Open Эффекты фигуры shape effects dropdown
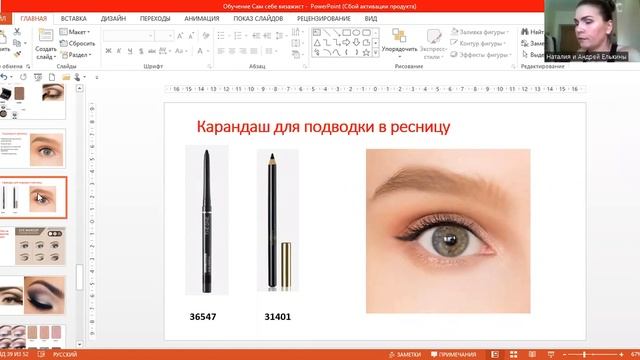640x360 pixels. click(x=481, y=55)
